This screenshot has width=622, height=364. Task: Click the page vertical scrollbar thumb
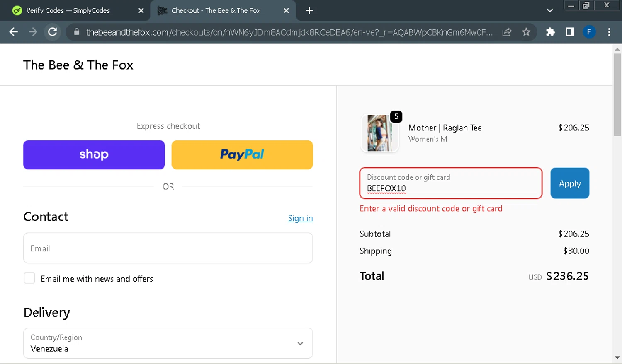tap(617, 94)
